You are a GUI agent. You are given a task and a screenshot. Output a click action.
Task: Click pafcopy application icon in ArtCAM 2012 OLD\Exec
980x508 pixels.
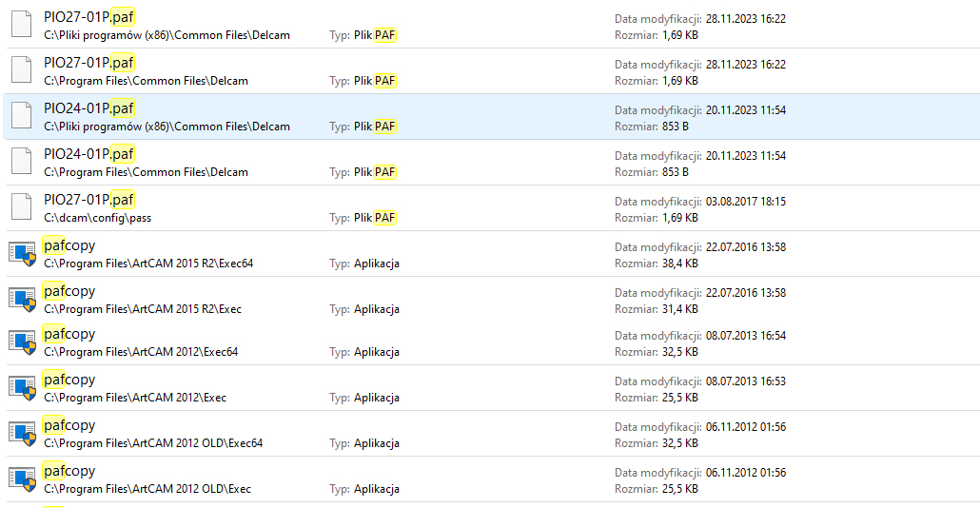click(x=22, y=479)
